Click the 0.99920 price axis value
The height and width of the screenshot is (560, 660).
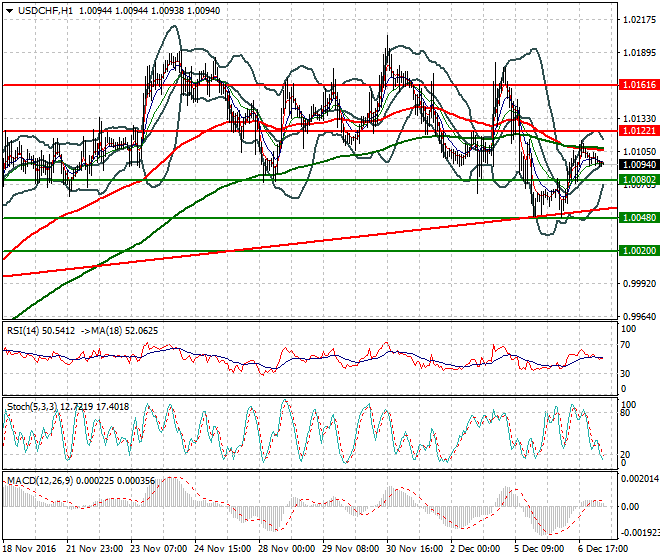click(x=639, y=284)
